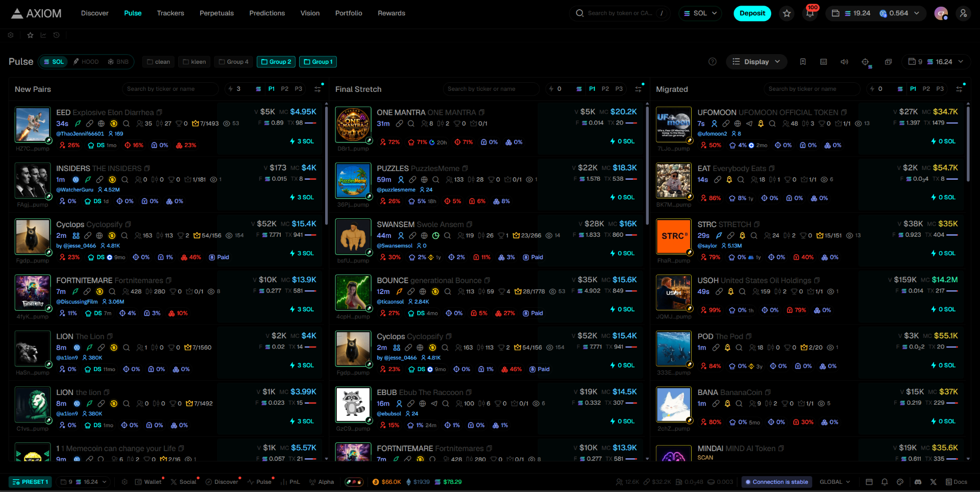The height and width of the screenshot is (492, 980).
Task: Select P2 preset in New Pairs
Action: 285,89
